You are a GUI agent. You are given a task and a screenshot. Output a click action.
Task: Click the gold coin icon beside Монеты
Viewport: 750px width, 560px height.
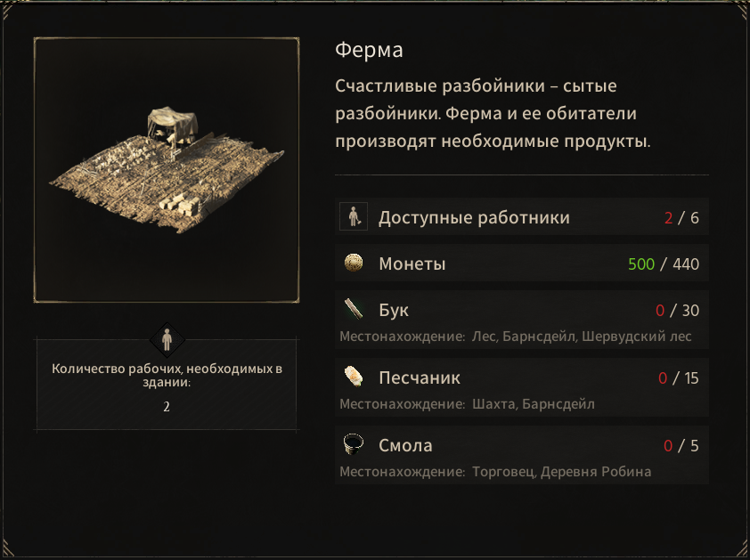[x=354, y=264]
